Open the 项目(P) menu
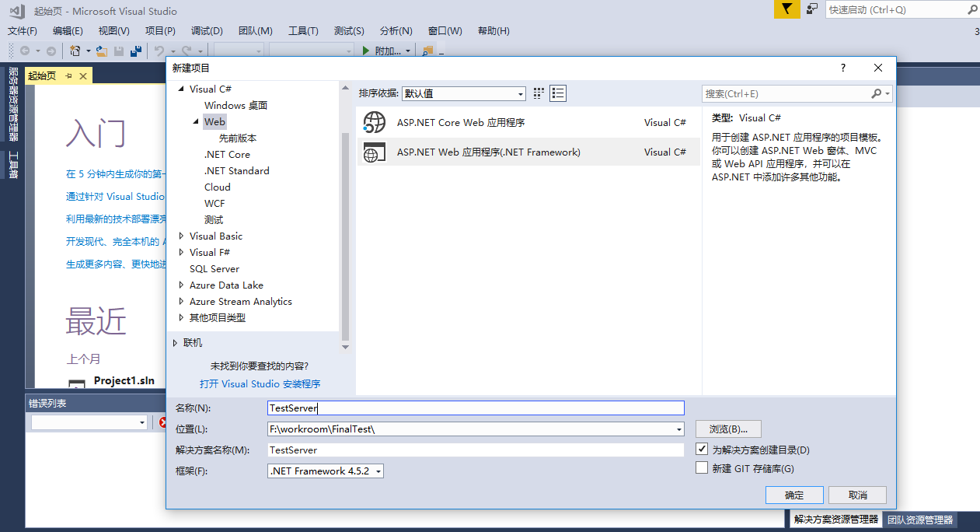The image size is (980, 532). [x=160, y=31]
